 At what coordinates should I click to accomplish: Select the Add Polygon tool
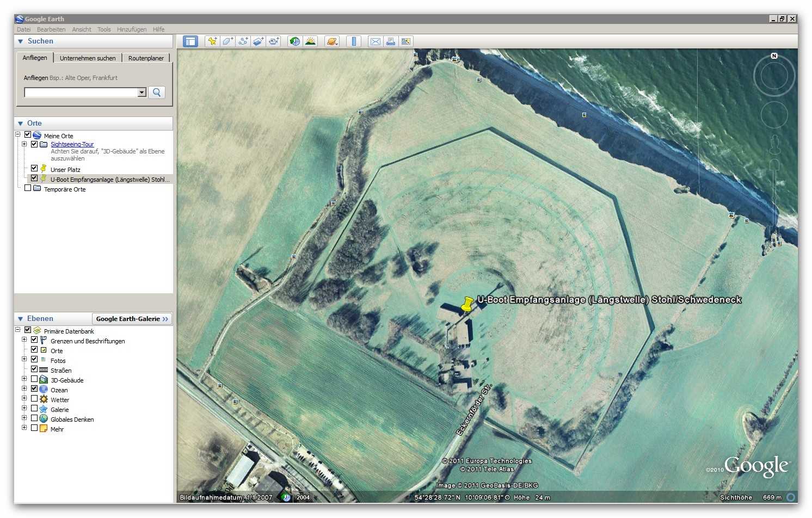[227, 41]
